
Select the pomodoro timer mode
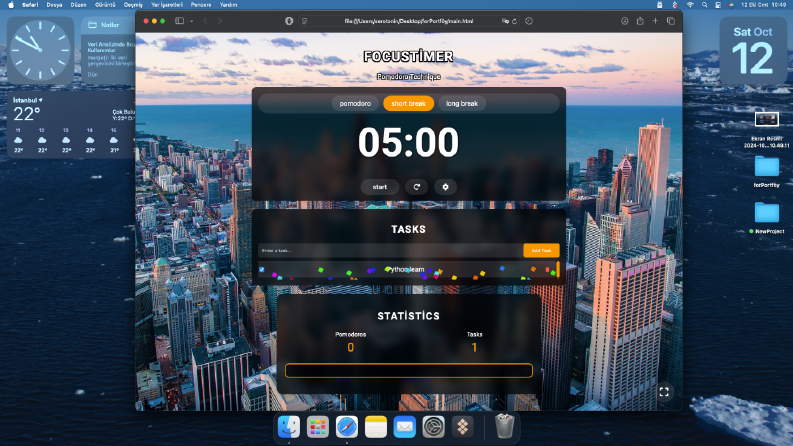(355, 103)
